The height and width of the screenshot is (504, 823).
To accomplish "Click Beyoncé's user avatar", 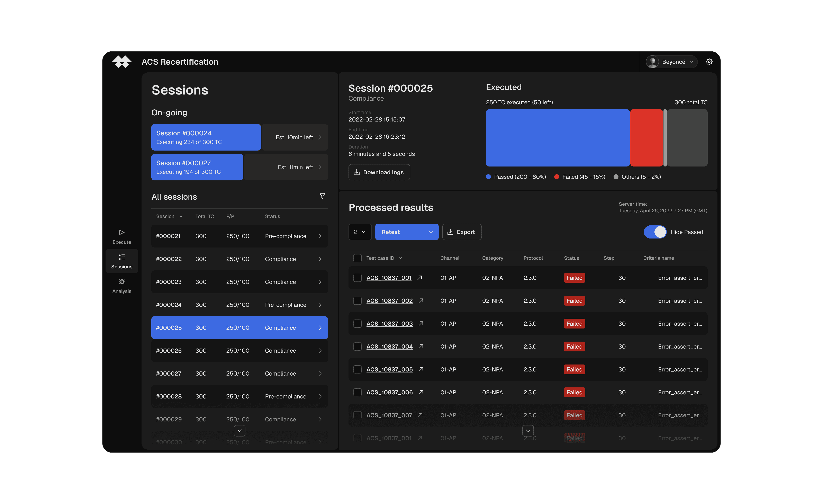I will pos(652,62).
